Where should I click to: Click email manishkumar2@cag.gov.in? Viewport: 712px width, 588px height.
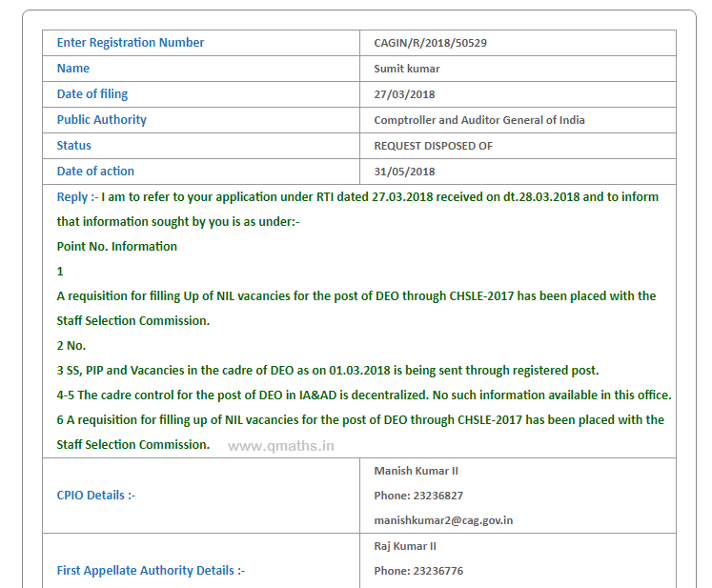click(x=443, y=520)
